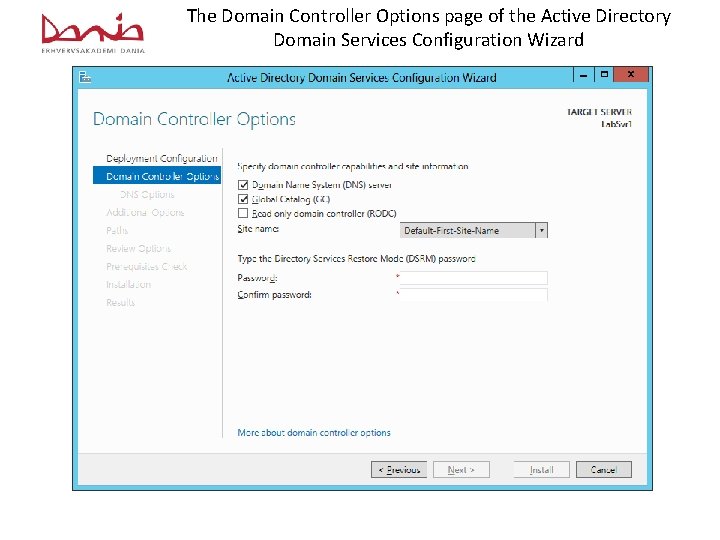Click the Next button
The image size is (720, 540).
point(461,470)
